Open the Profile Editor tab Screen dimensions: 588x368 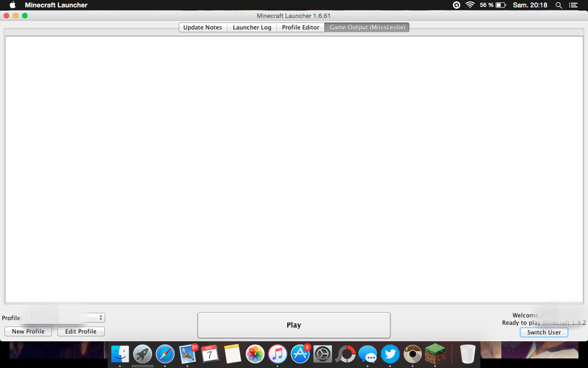(300, 28)
